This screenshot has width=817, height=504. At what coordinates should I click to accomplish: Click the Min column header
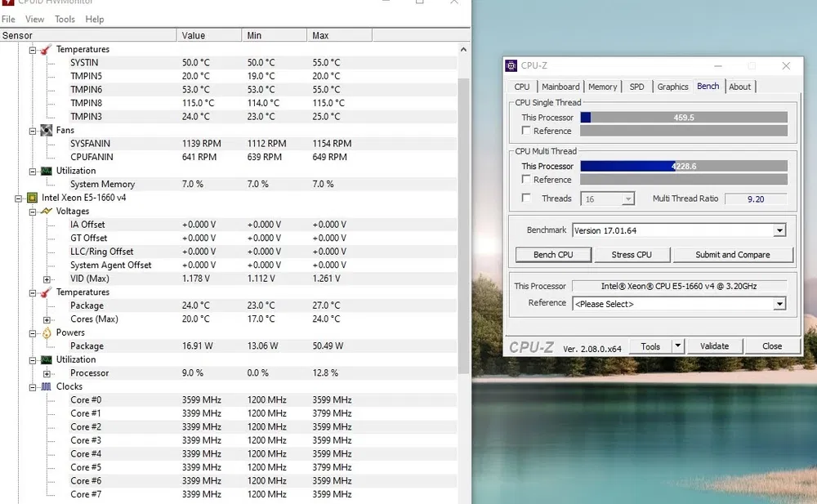[274, 35]
